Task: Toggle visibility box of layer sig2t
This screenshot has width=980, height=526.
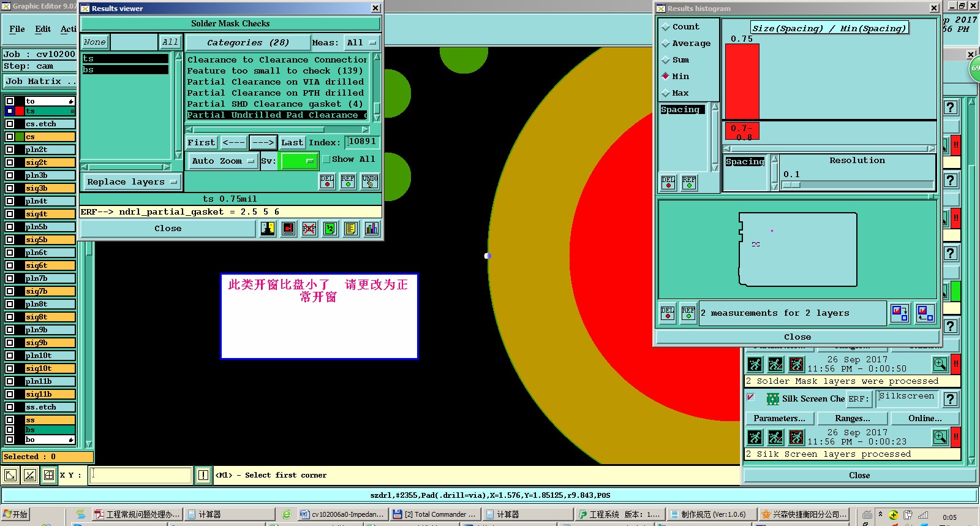Action: (x=9, y=162)
